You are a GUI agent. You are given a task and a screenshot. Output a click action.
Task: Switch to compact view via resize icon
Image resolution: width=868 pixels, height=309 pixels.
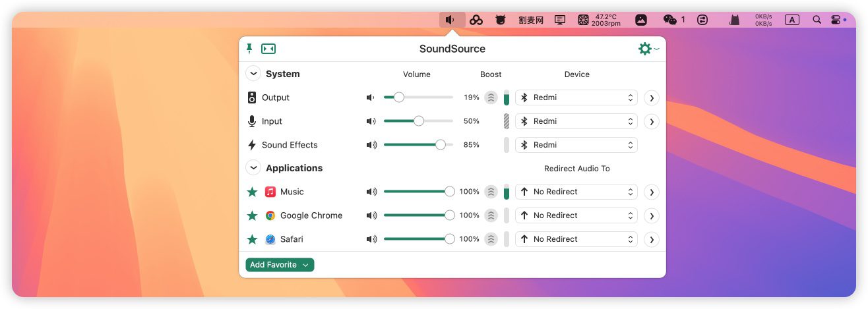[x=268, y=49]
